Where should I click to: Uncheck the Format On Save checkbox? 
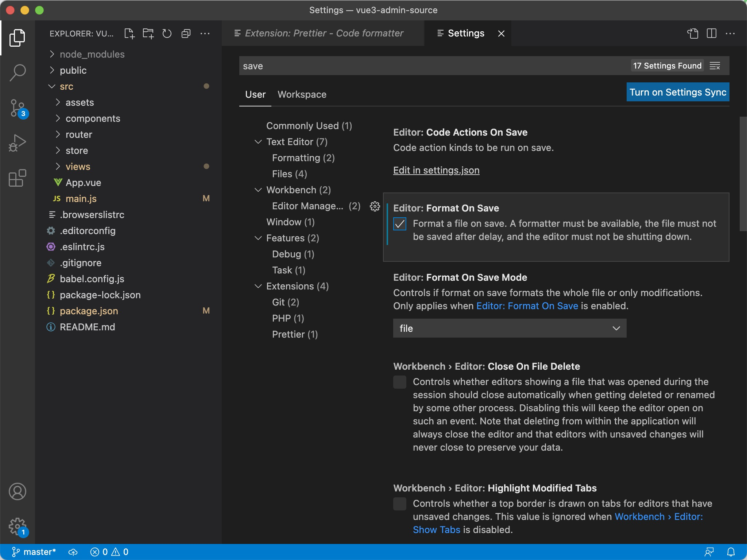coord(400,224)
